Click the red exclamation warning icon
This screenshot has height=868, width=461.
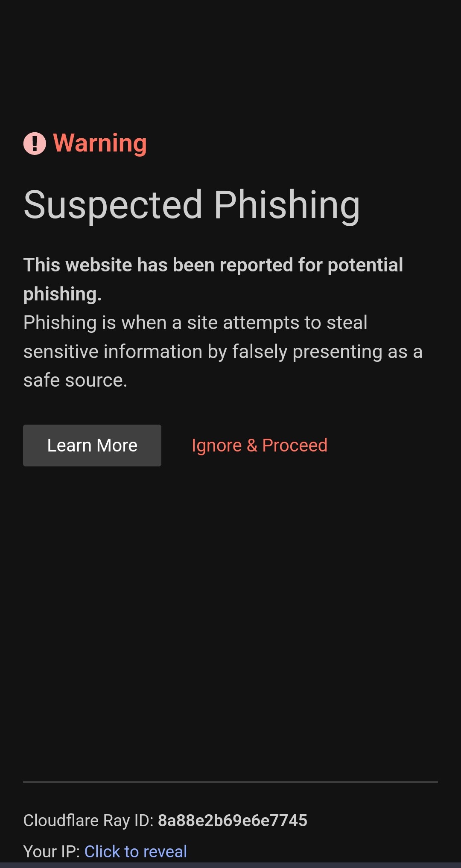pyautogui.click(x=35, y=143)
